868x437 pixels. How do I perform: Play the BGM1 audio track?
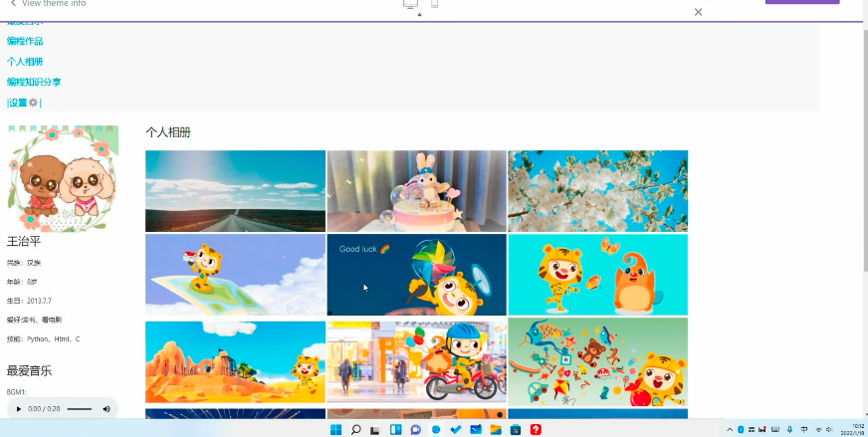[x=18, y=409]
